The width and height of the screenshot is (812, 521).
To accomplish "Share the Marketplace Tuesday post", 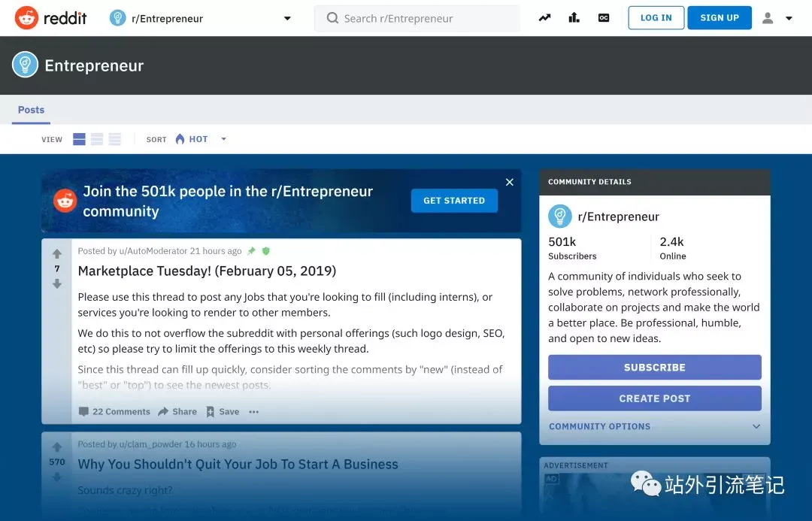I will click(177, 412).
